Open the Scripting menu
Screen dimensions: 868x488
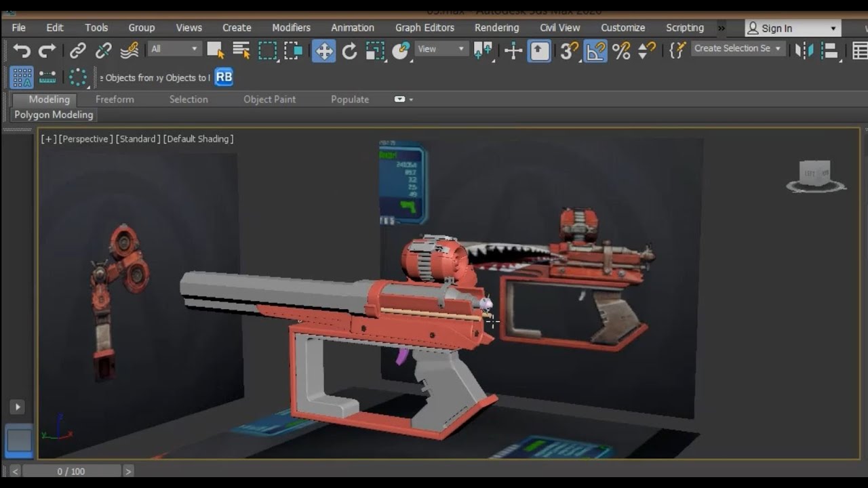685,28
